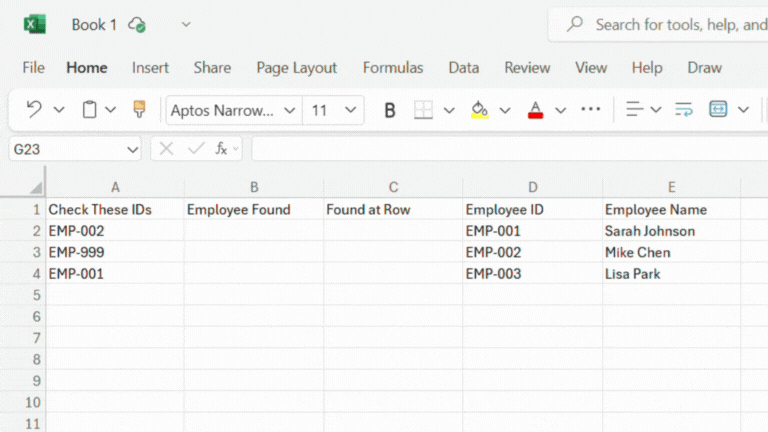768x432 pixels.
Task: Click the Insert Function fx icon
Action: [221, 148]
